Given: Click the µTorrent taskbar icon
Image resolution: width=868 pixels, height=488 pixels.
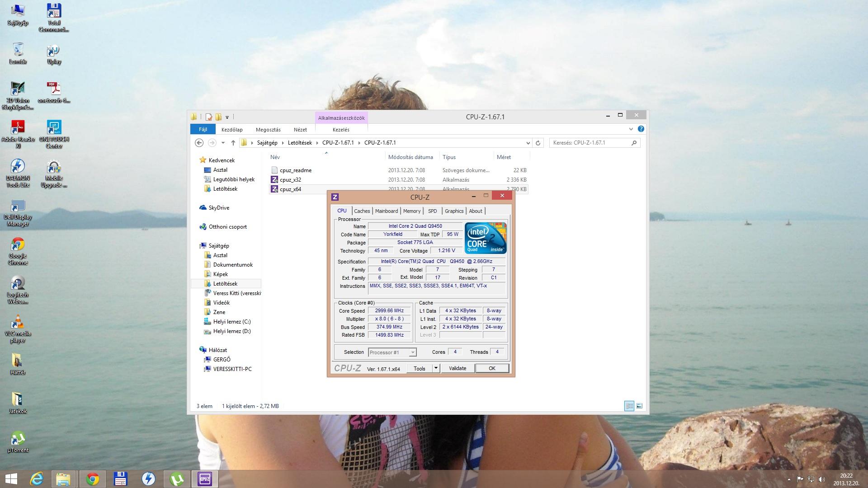Looking at the screenshot, I should tap(176, 479).
